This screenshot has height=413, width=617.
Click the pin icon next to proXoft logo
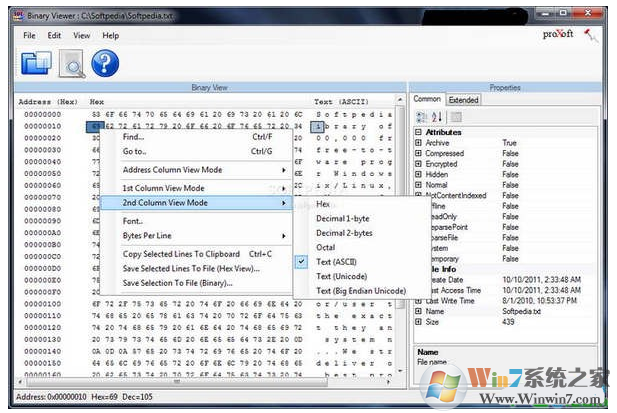tap(591, 35)
